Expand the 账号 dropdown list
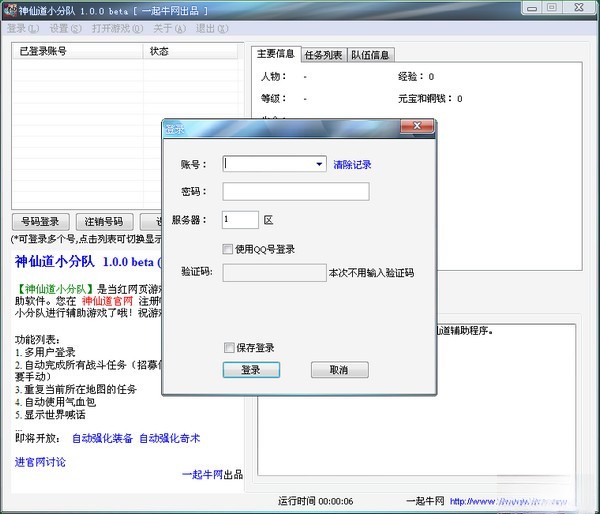Viewport: 600px width, 514px height. coord(319,164)
